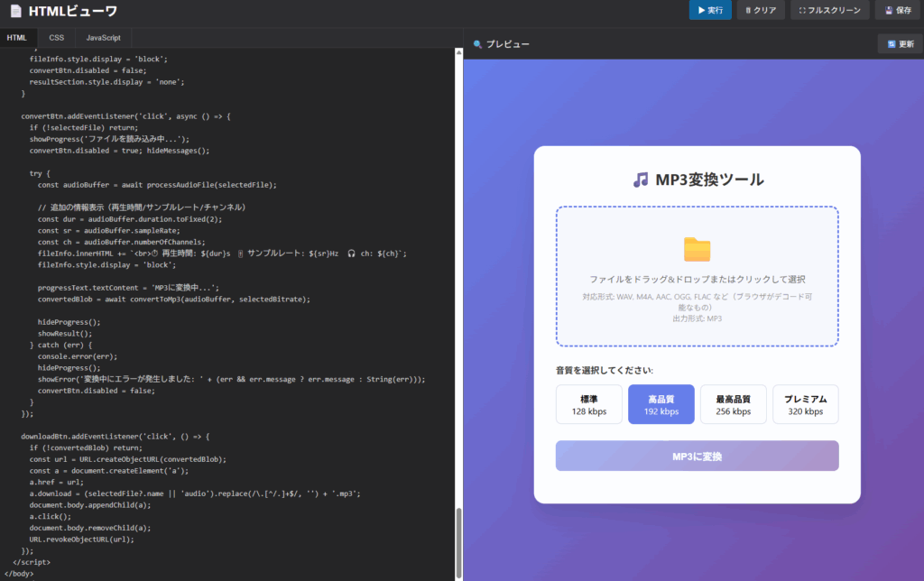Pick the プレミアム 320 kbps option
The width and height of the screenshot is (924, 581).
pos(805,404)
